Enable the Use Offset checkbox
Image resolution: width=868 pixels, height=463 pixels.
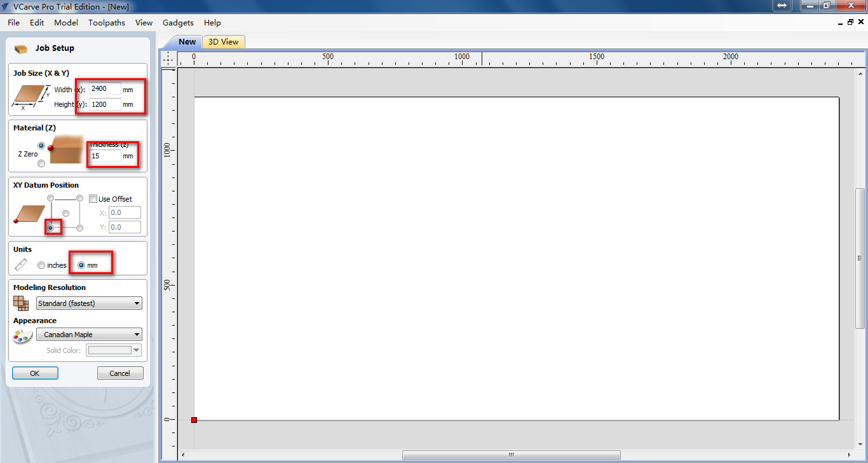(93, 199)
